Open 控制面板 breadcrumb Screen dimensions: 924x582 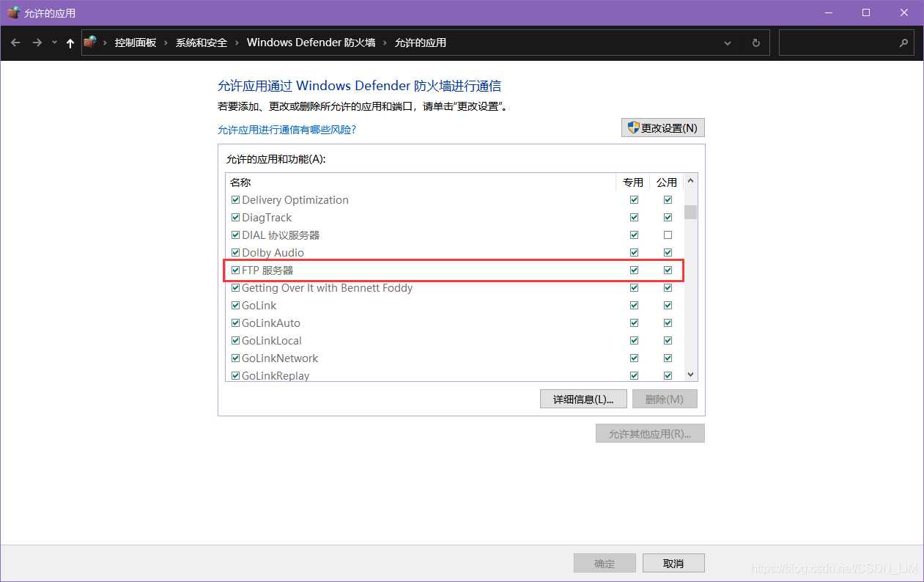point(136,43)
